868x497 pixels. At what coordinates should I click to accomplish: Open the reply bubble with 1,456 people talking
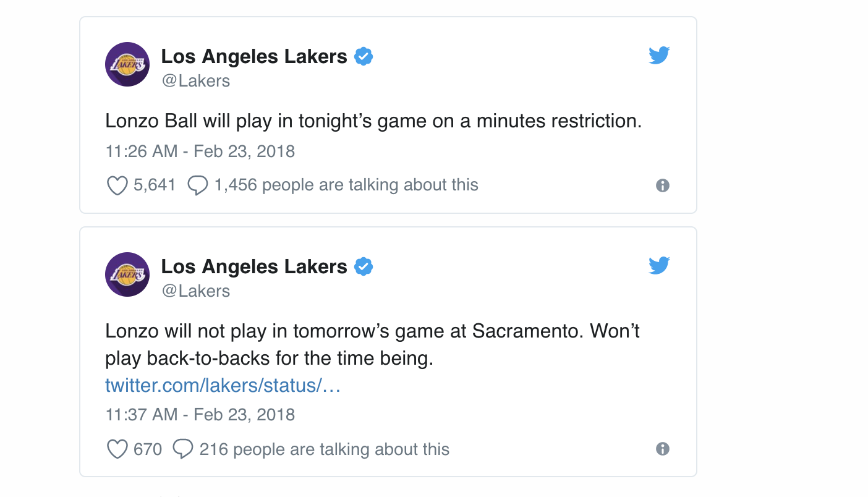(197, 185)
